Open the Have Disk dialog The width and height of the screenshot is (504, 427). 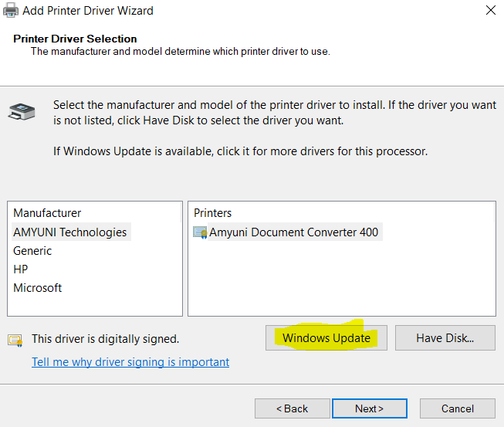[445, 338]
